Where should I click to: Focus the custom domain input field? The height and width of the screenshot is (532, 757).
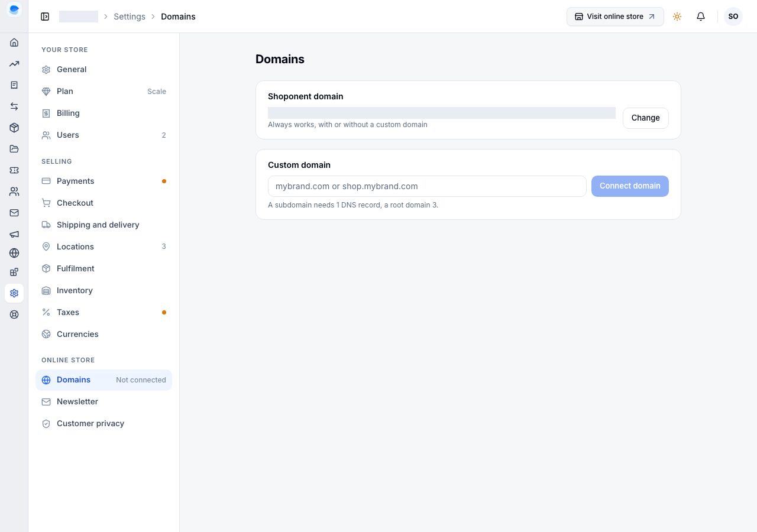tap(427, 186)
